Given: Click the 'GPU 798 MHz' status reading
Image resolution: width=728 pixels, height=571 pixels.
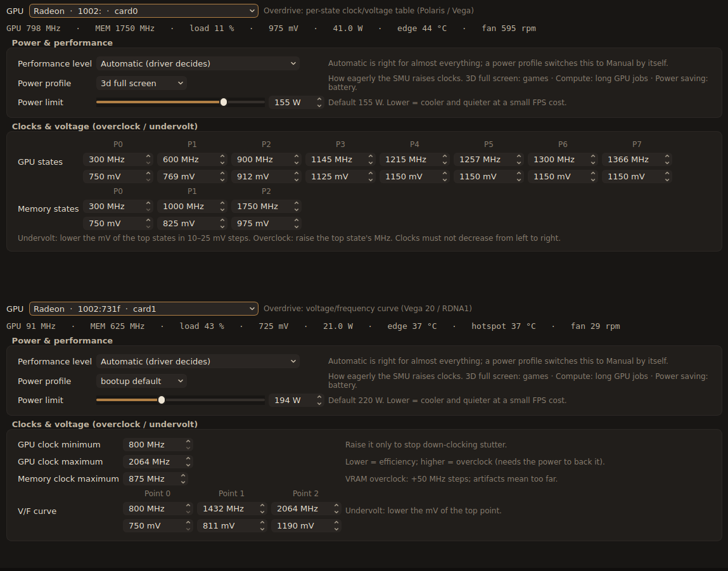Looking at the screenshot, I should click(x=34, y=29).
